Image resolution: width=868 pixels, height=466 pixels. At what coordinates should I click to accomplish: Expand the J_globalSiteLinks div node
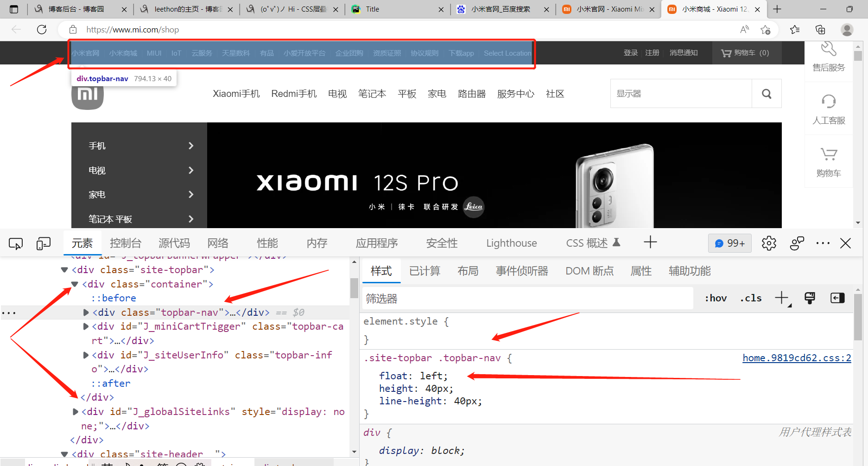point(76,412)
